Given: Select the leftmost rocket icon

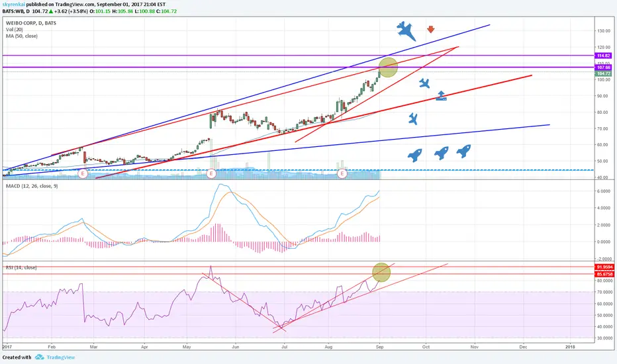Looking at the screenshot, I should (414, 155).
